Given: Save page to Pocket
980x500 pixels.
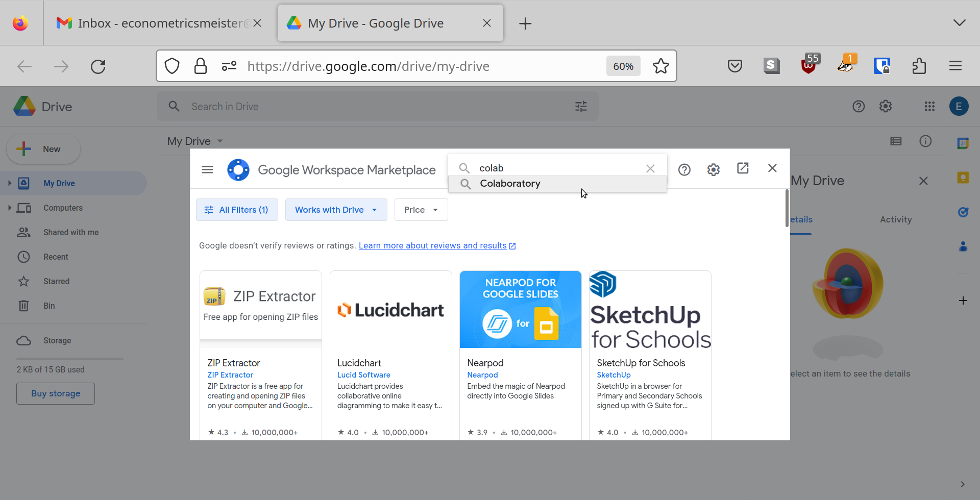Looking at the screenshot, I should point(735,66).
